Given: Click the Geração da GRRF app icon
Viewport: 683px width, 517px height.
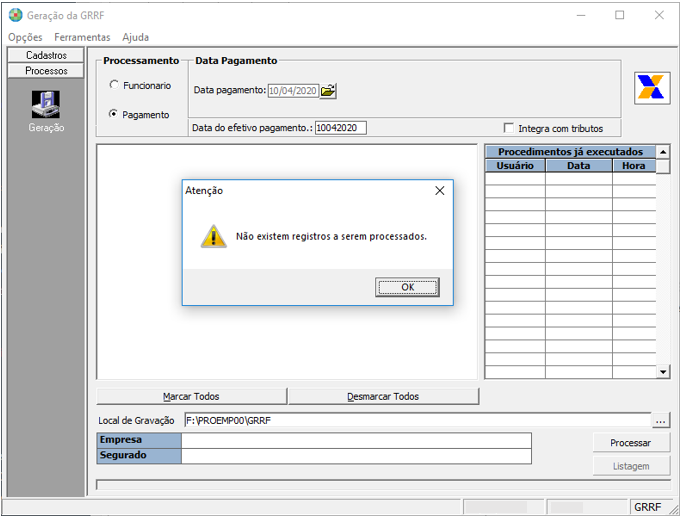Looking at the screenshot, I should (15, 15).
